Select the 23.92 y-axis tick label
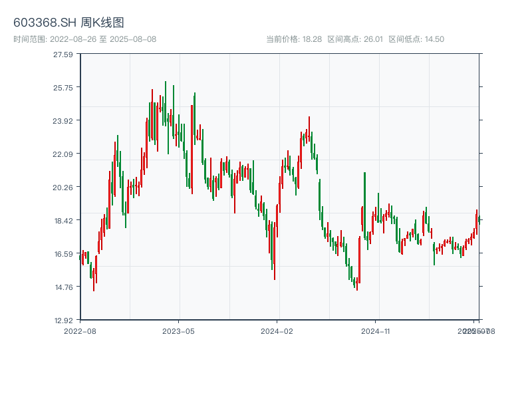Image resolution: width=532 pixels, height=399 pixels. click(x=64, y=120)
